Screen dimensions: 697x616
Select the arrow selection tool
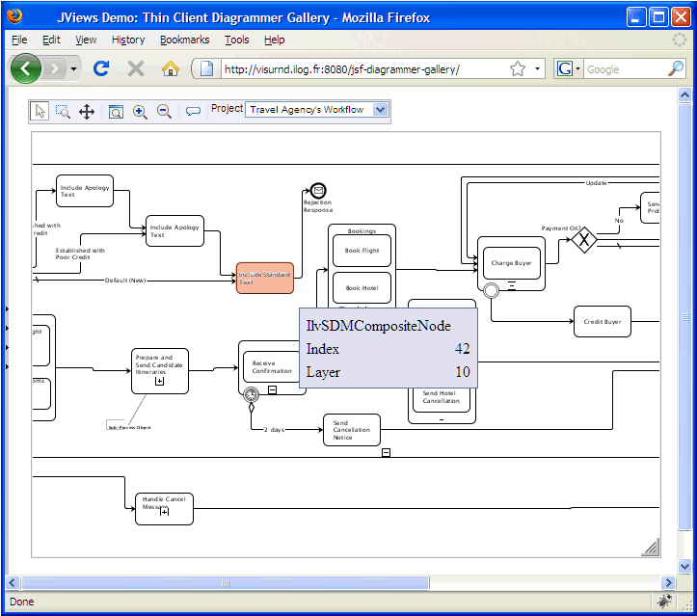(40, 111)
